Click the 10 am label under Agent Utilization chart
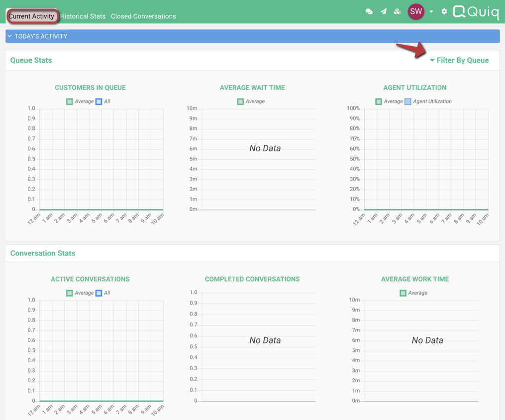The height and width of the screenshot is (420, 505). (483, 219)
